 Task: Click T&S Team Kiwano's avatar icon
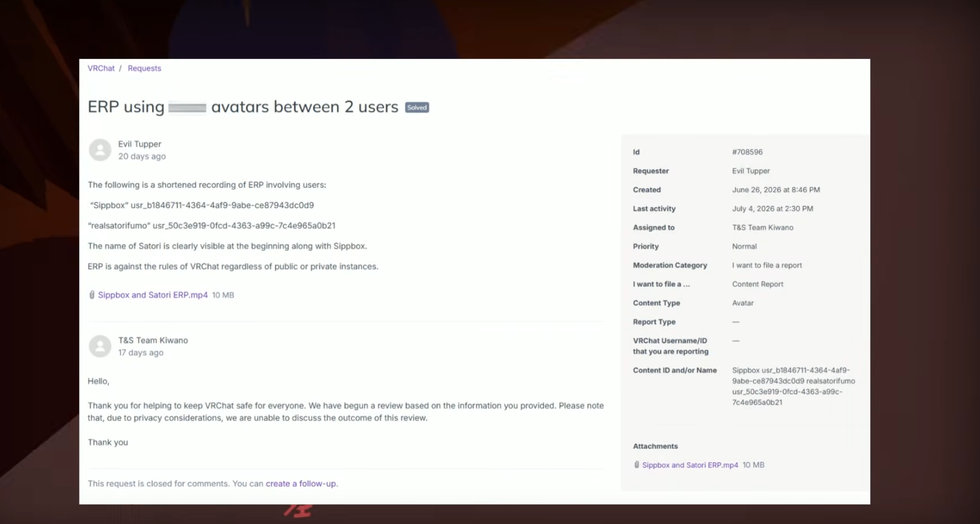[x=100, y=346]
